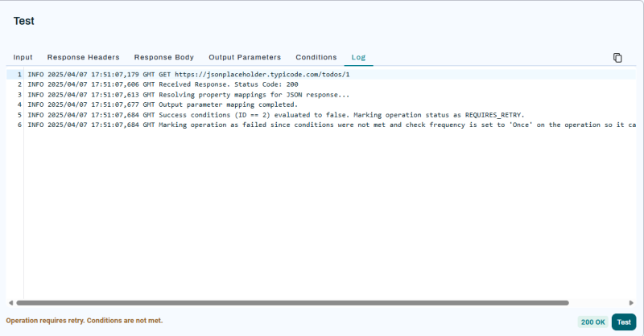Select log line 'Received Response. Status Code: 200'
Screen dimensions: 644x336
point(163,84)
